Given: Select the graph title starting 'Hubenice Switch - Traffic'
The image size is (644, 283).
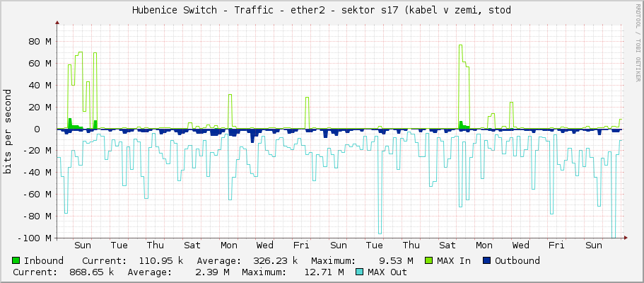Looking at the screenshot, I should (321, 11).
